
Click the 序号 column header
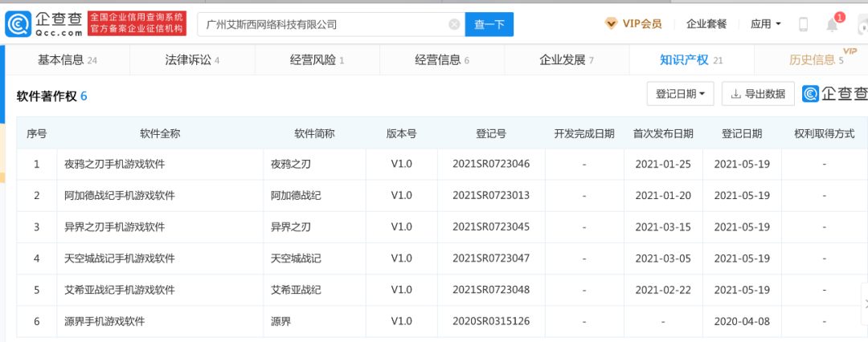click(x=36, y=133)
